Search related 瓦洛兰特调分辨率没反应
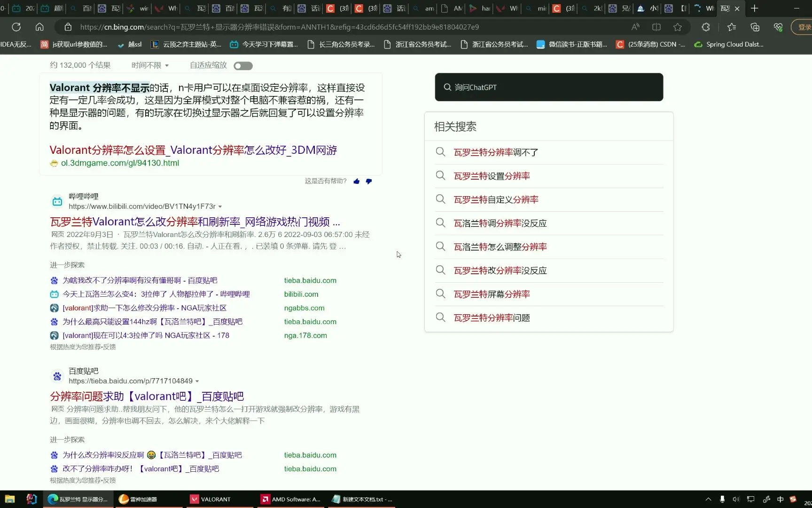The height and width of the screenshot is (508, 812). (500, 223)
